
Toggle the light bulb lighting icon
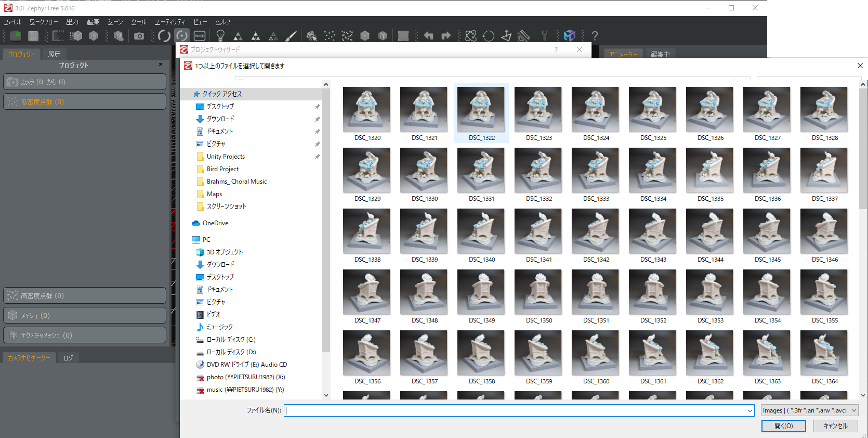220,36
